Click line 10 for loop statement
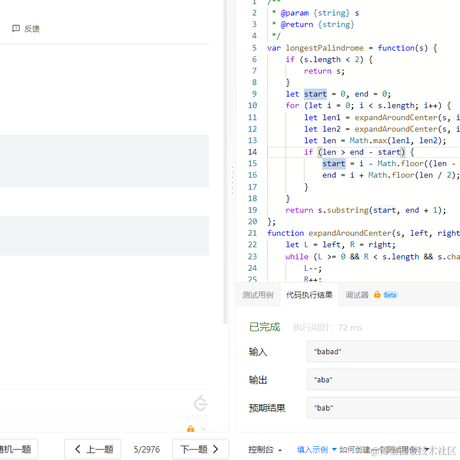Screen dimensions: 460x460 click(x=368, y=106)
